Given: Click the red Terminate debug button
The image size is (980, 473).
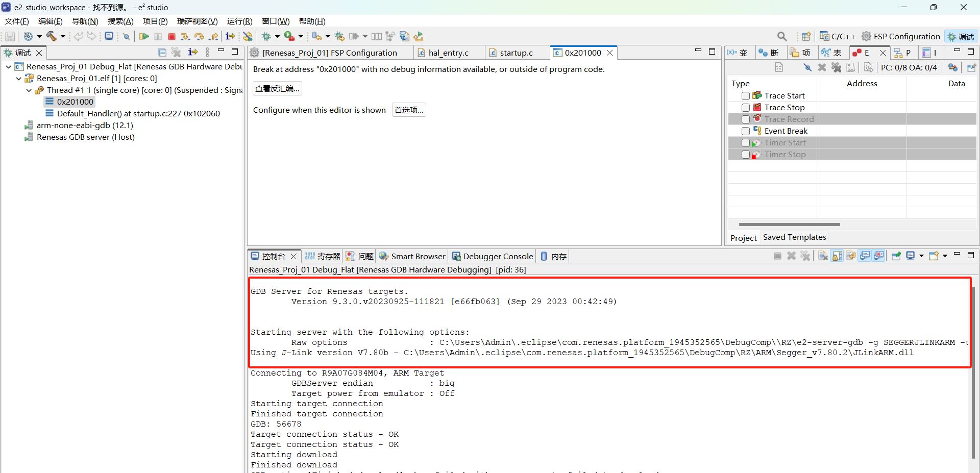Looking at the screenshot, I should pyautogui.click(x=172, y=36).
